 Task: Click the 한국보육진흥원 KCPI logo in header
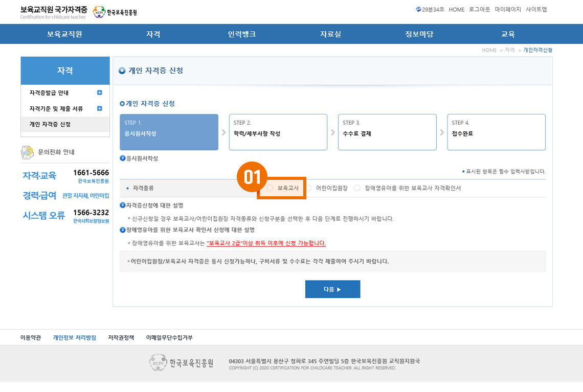point(115,12)
